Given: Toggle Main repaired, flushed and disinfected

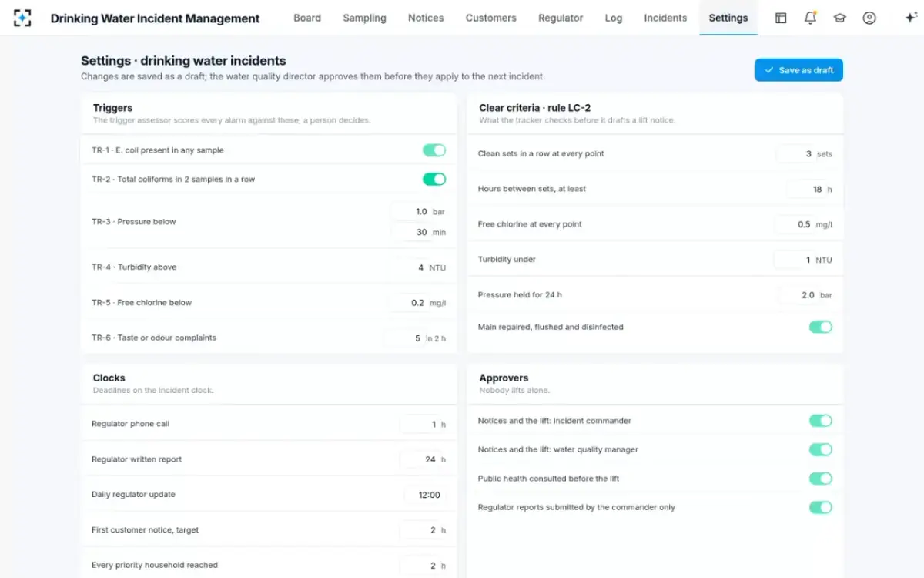Looking at the screenshot, I should (821, 327).
